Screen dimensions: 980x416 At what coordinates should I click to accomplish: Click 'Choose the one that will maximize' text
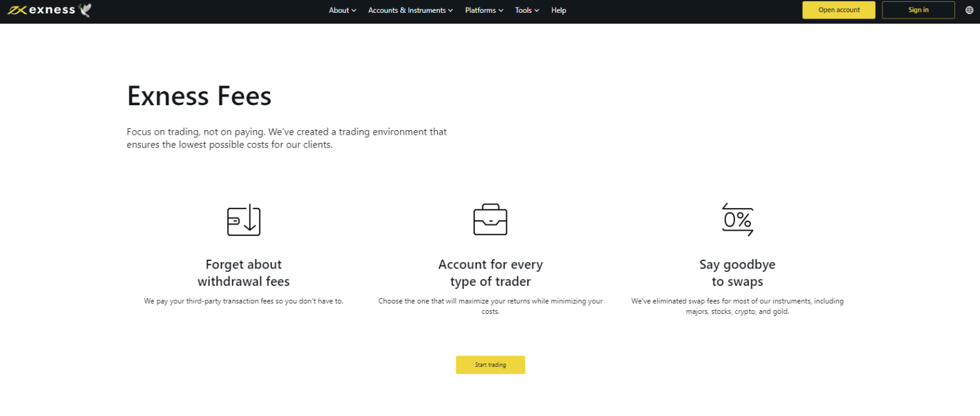(490, 306)
